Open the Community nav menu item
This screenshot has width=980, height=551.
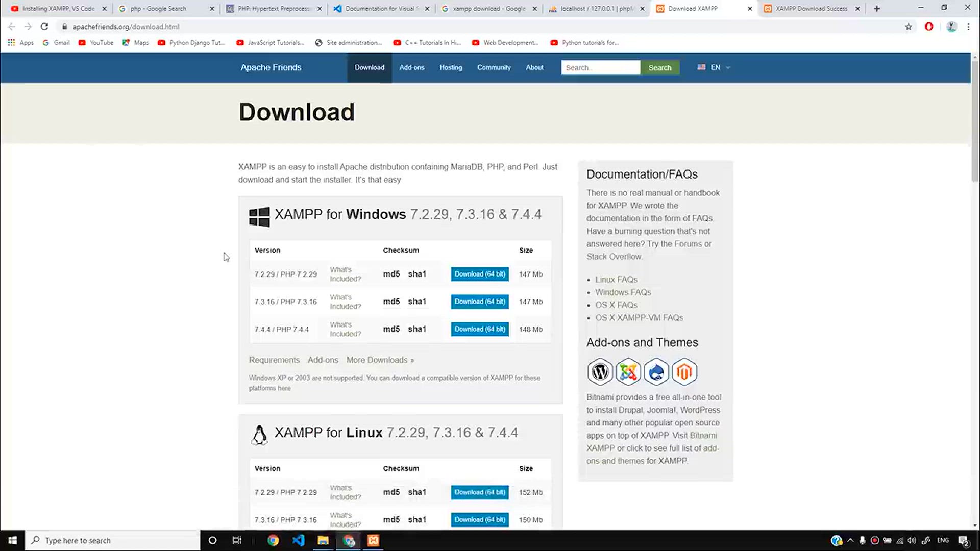[494, 67]
